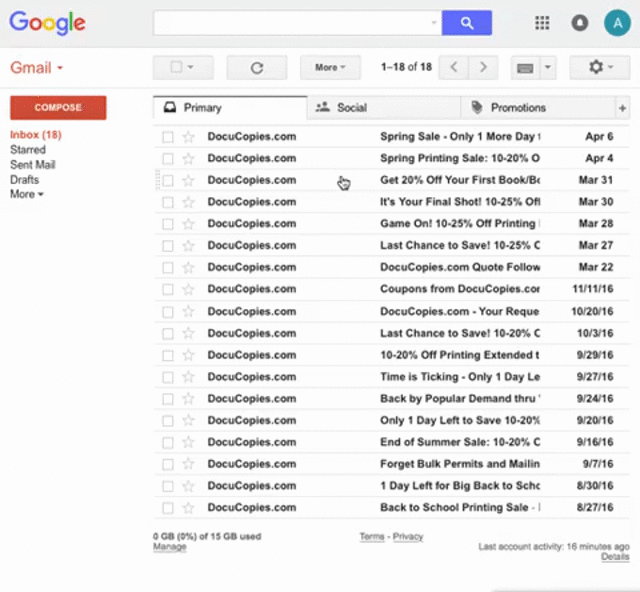Expand the More actions dropdown

(x=330, y=67)
